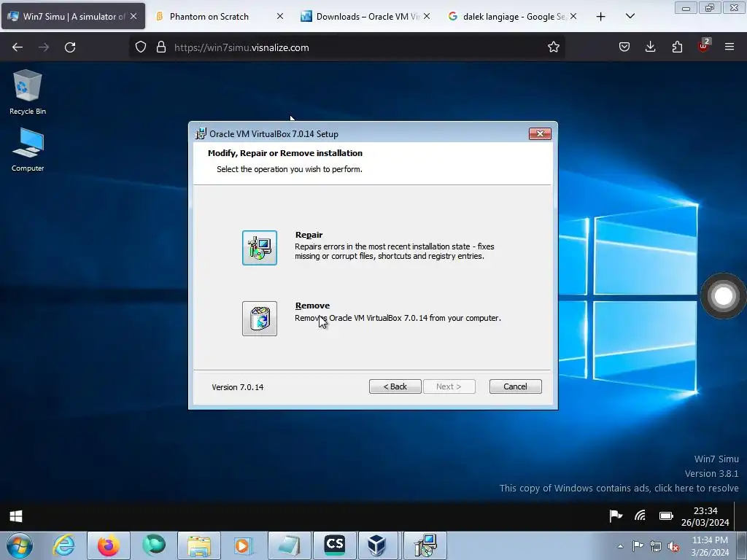Open the extensions puzzle icon

click(x=677, y=47)
